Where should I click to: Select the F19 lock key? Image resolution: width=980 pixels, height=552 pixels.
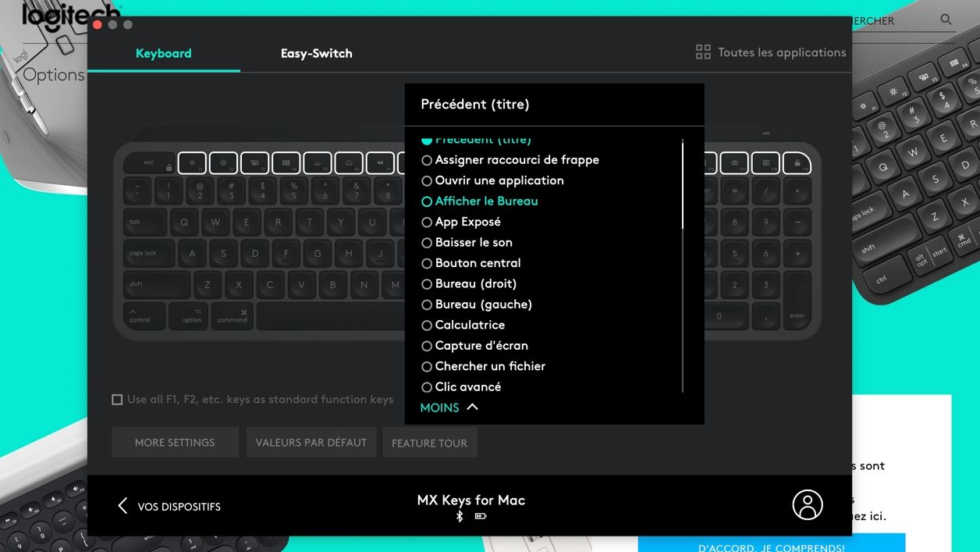click(797, 163)
